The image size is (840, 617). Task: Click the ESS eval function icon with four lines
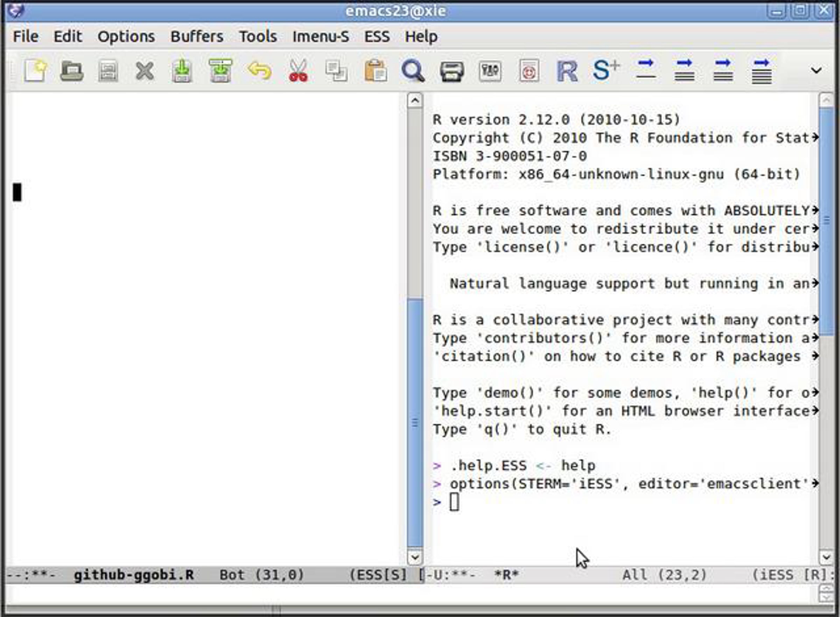point(762,71)
